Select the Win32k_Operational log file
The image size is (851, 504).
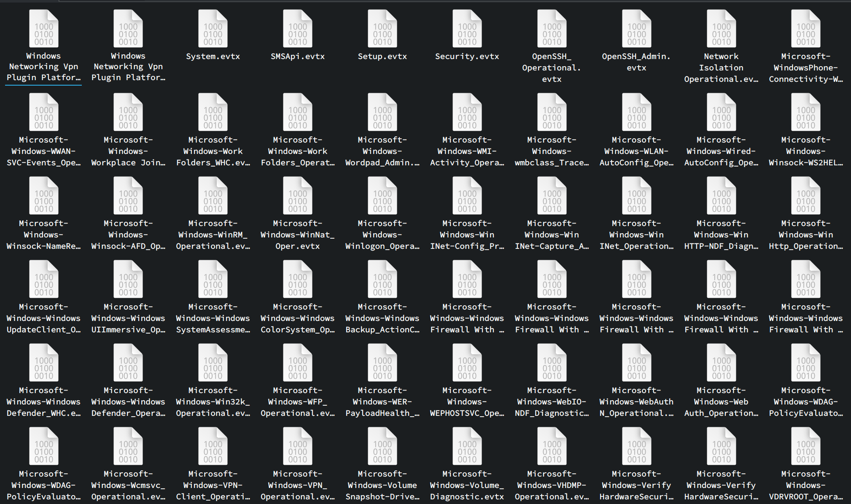(213, 363)
